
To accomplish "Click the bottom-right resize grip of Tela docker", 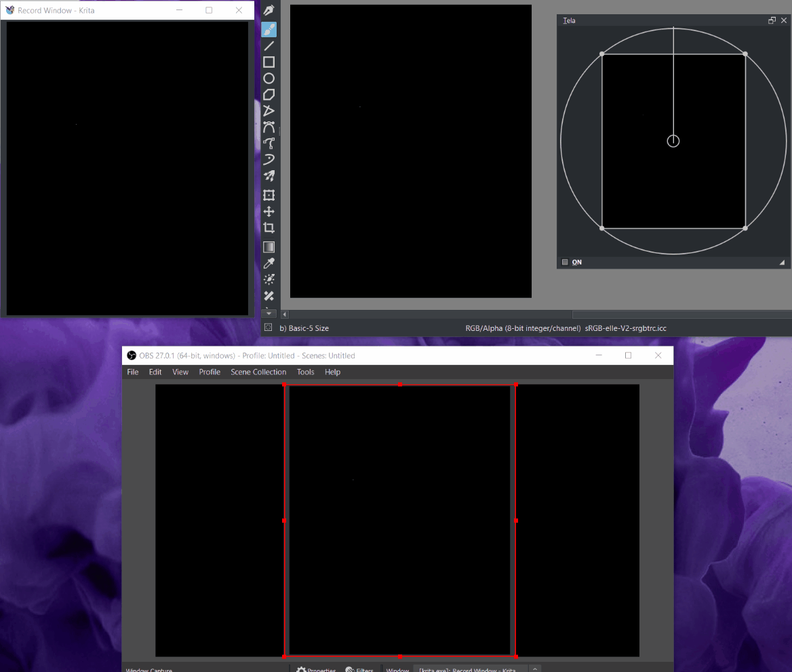I will click(x=782, y=262).
